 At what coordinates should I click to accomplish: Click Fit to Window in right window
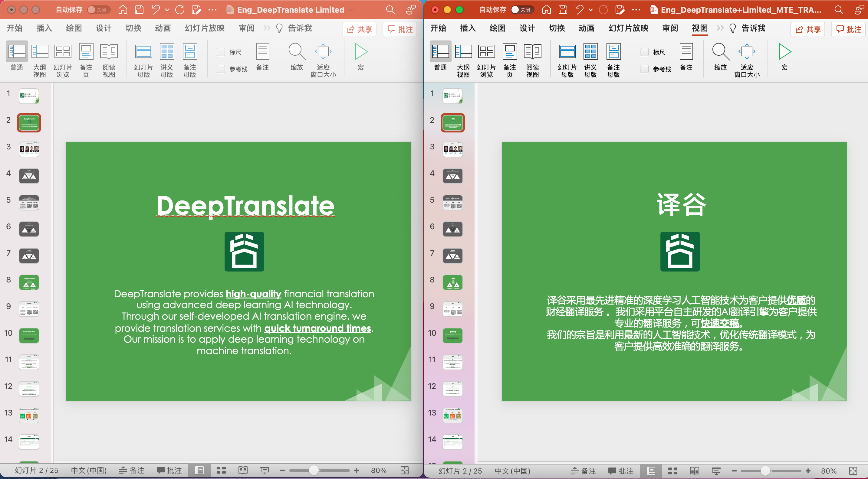[x=747, y=60]
